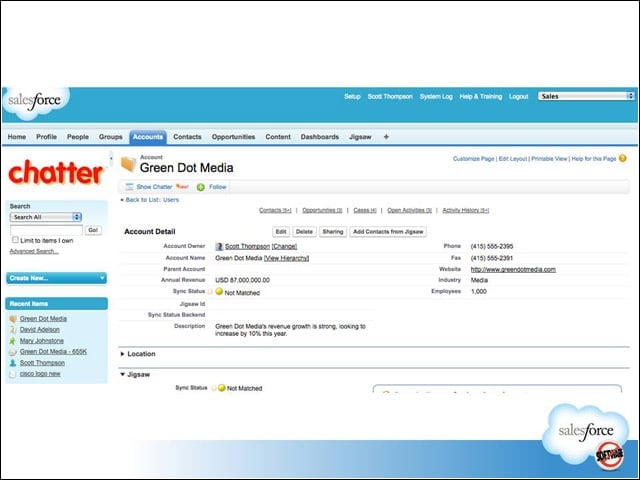Enable Limit to items I own checkbox

(x=15, y=240)
